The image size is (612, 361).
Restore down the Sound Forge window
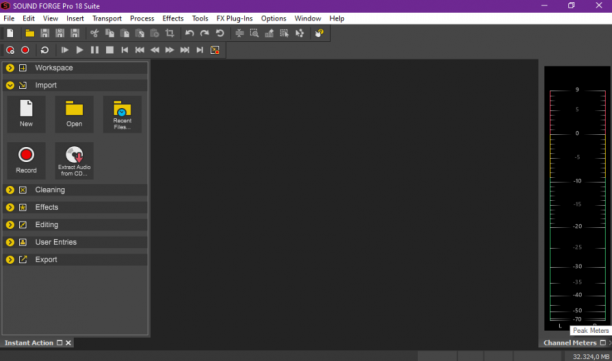571,5
